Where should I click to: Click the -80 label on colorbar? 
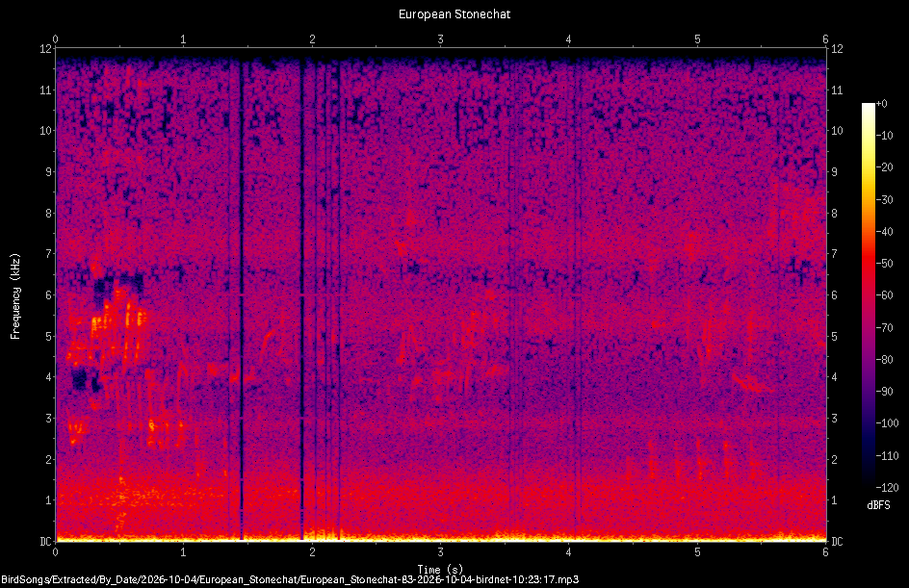click(885, 360)
